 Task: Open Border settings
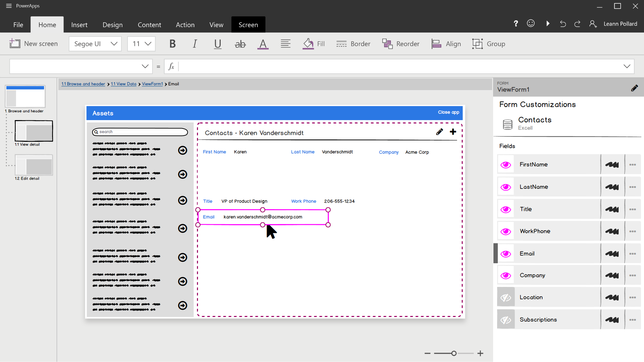click(x=353, y=44)
